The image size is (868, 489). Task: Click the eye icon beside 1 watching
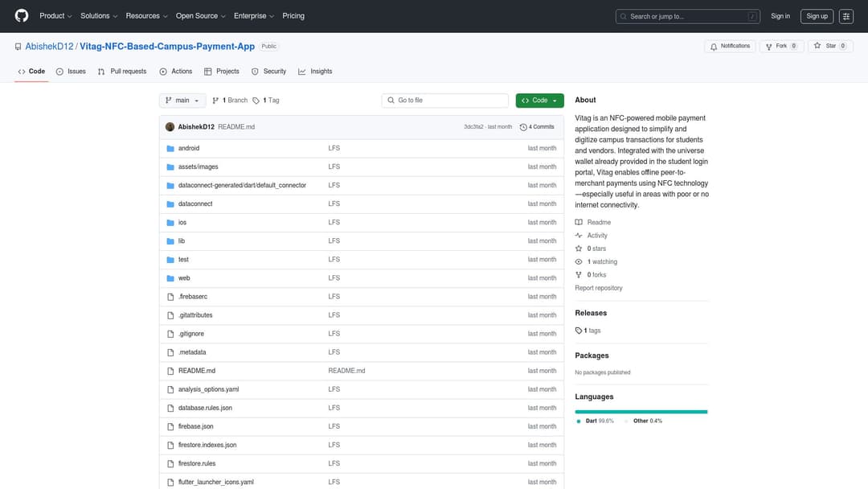[579, 262]
